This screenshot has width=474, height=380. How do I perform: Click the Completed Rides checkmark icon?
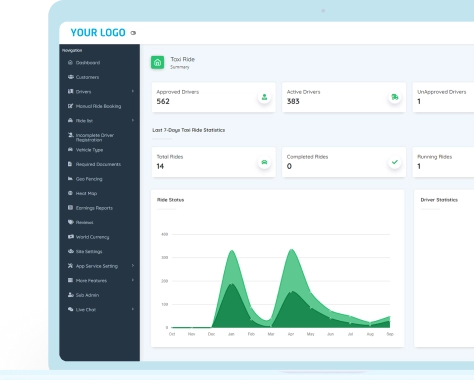point(395,162)
